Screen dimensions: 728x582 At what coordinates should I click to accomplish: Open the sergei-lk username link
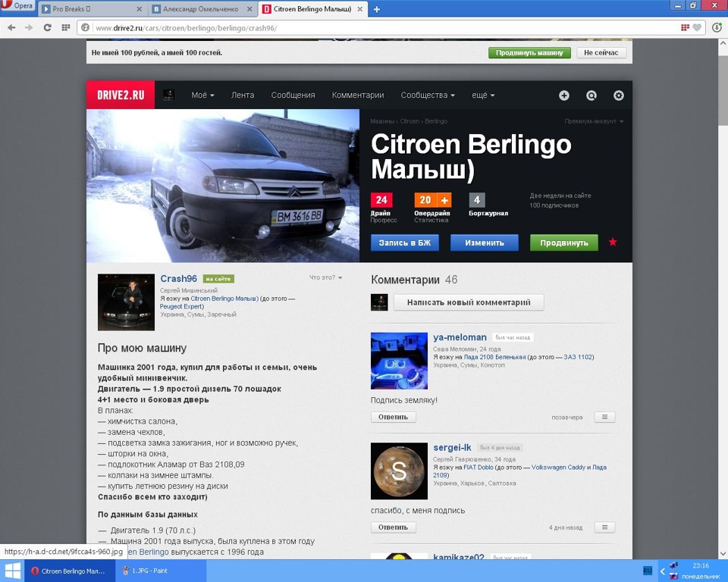point(452,447)
